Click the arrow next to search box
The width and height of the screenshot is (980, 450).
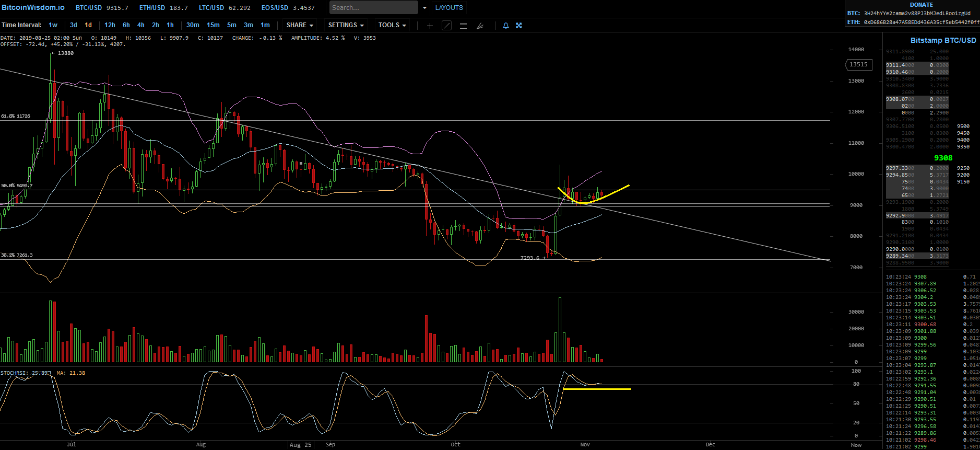point(424,8)
